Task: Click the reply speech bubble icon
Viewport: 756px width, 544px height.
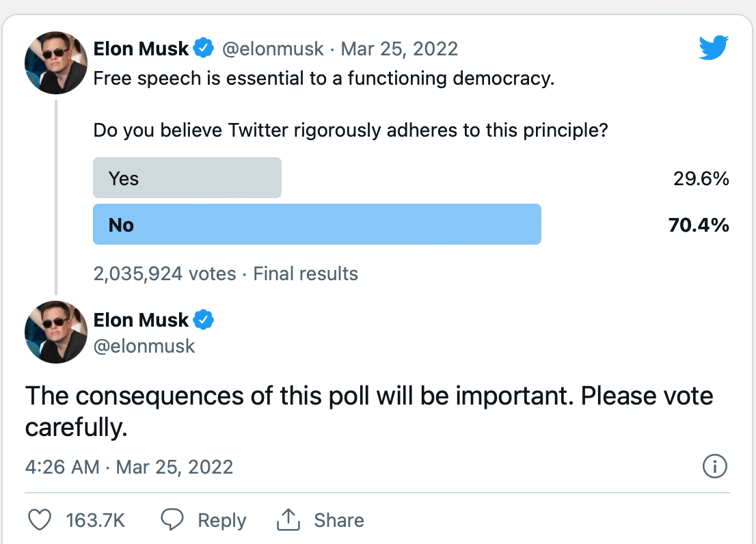Action: click(x=172, y=519)
